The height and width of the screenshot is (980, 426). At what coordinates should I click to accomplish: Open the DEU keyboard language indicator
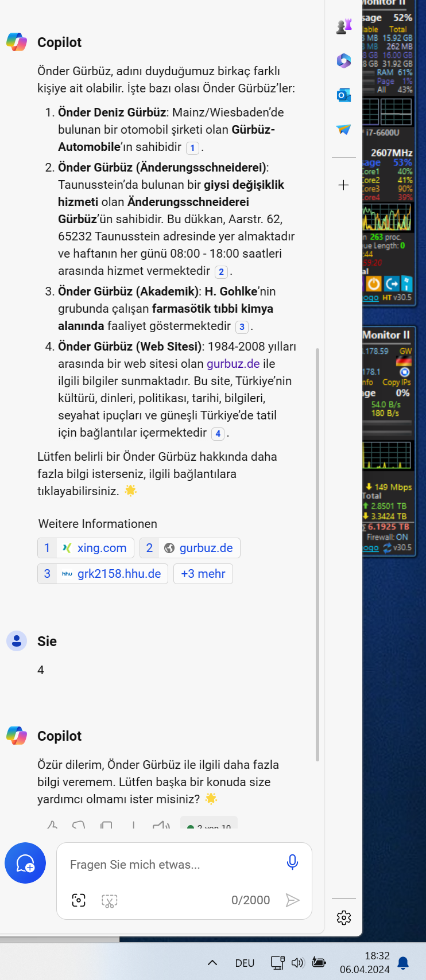click(x=245, y=963)
